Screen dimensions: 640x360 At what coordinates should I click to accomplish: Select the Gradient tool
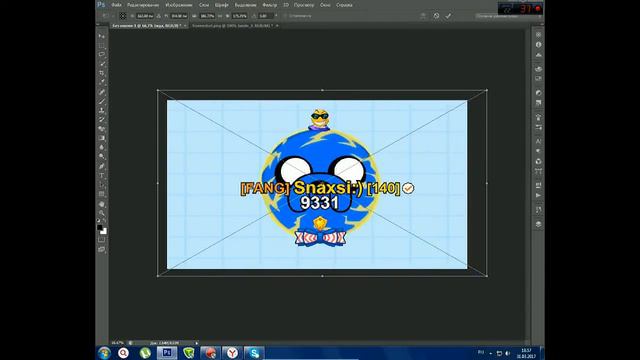point(101,138)
